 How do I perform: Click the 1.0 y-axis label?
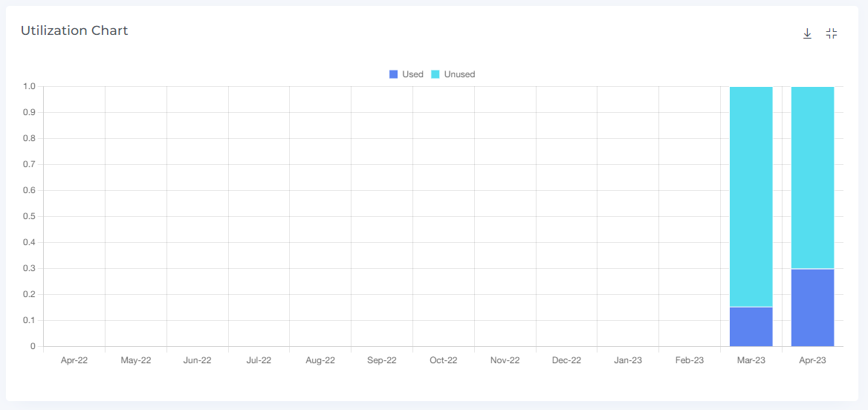(29, 86)
